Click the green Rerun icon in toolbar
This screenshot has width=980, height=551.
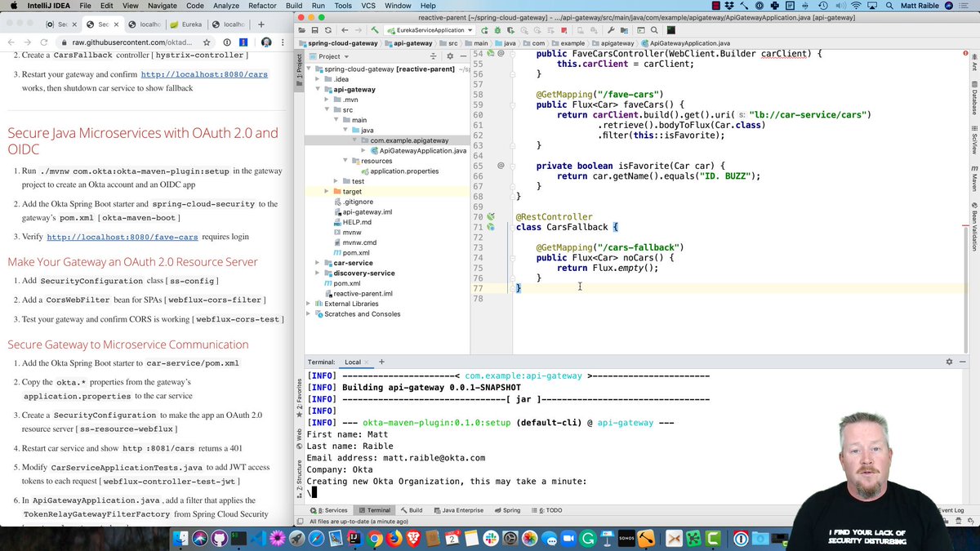click(484, 30)
